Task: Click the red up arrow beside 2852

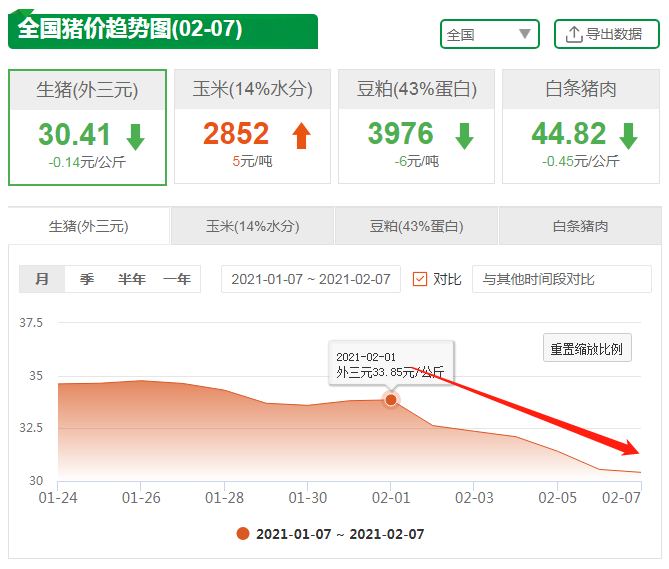Action: tap(302, 136)
